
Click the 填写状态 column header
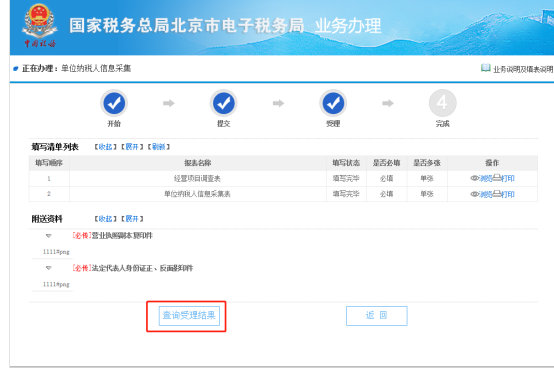[346, 163]
